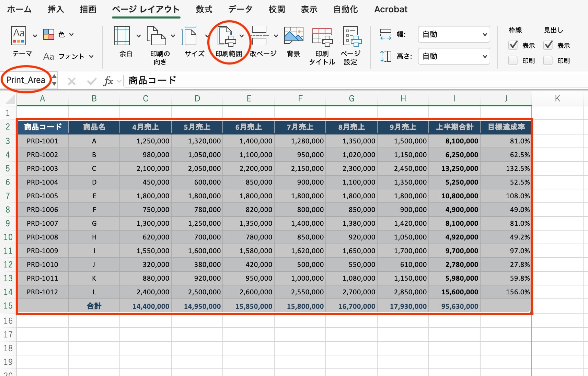This screenshot has width=588, height=376.
Task: Click the select-all corner triangle
Action: tap(10, 99)
